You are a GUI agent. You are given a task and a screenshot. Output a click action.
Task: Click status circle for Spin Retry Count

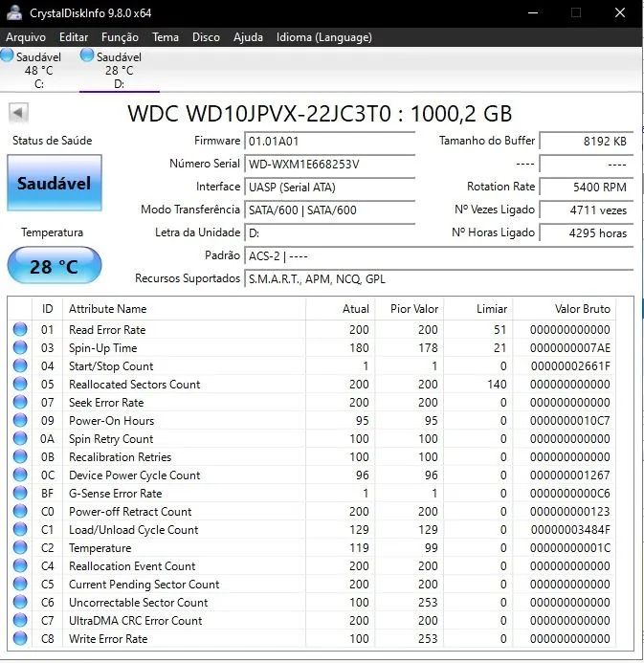point(20,438)
